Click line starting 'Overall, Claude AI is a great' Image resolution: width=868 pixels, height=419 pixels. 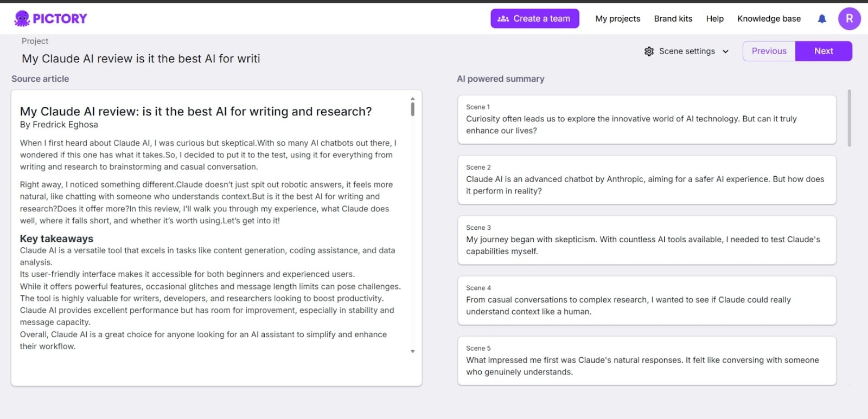coord(203,340)
